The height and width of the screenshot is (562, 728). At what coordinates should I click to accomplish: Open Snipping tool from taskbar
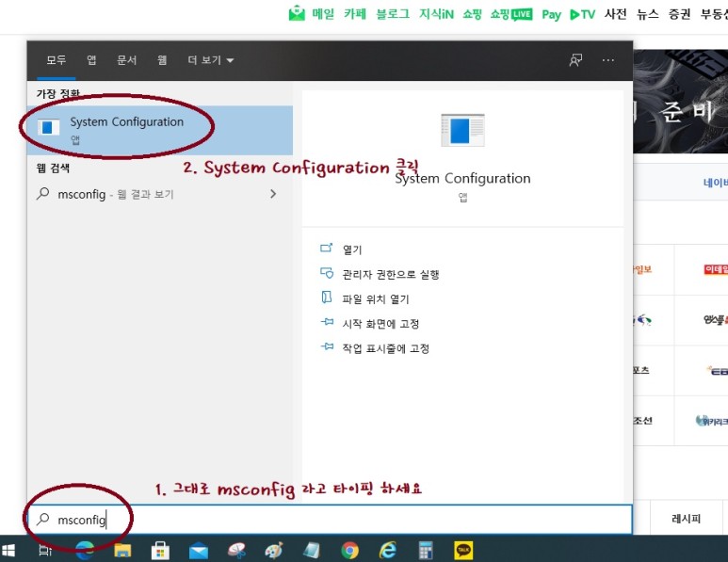(x=236, y=551)
